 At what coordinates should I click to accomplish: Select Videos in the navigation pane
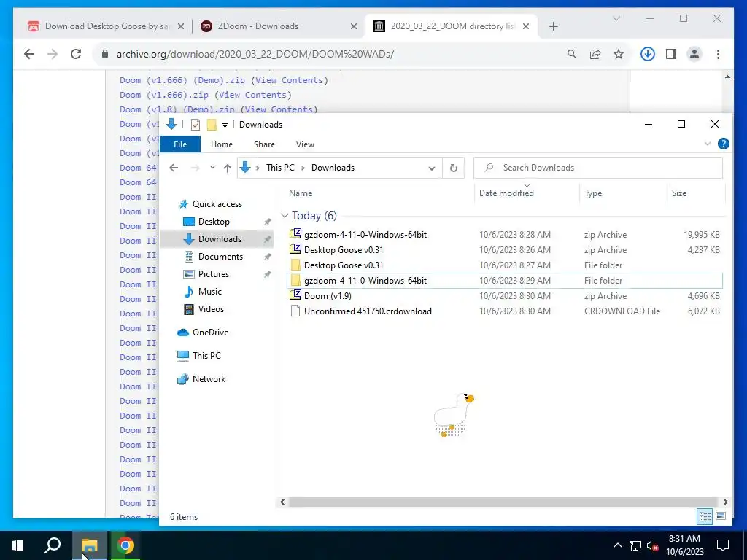[x=211, y=309]
